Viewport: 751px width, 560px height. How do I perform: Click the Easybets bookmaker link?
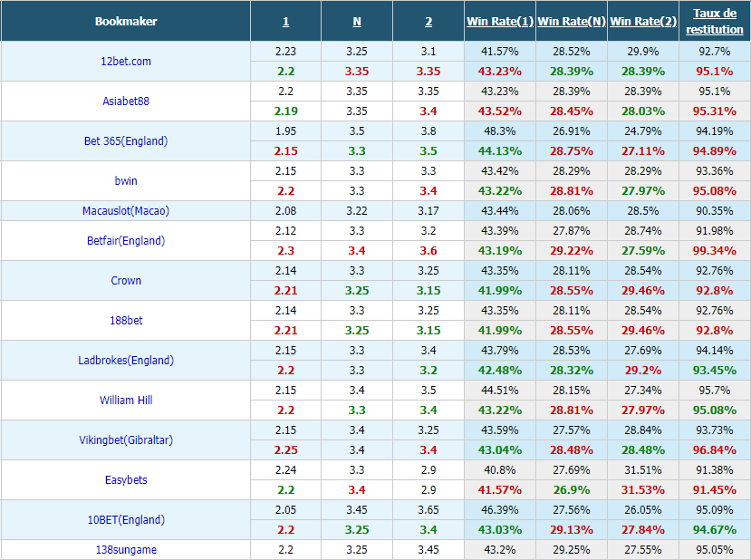click(126, 480)
